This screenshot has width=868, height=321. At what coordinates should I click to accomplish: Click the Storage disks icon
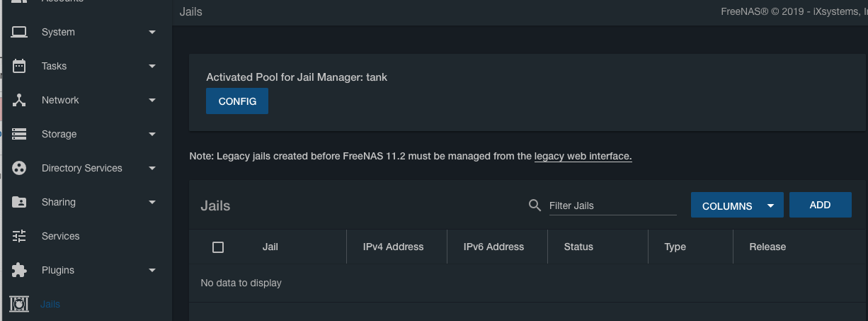[19, 134]
